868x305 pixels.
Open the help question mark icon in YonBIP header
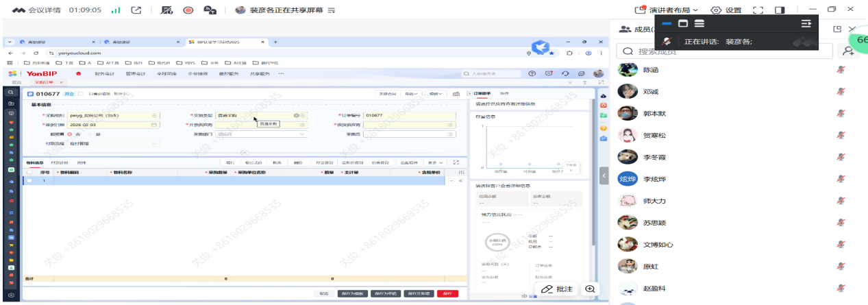[x=532, y=73]
